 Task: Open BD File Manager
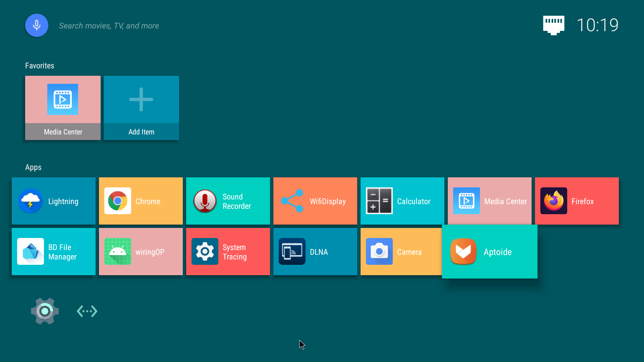coord(54,252)
